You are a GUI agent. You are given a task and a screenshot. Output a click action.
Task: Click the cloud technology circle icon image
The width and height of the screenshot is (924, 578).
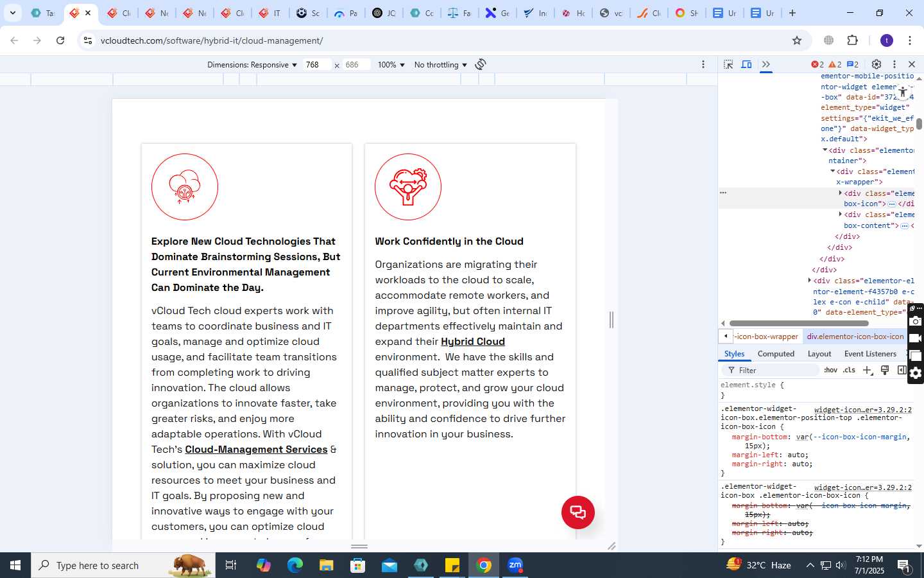pyautogui.click(x=185, y=187)
